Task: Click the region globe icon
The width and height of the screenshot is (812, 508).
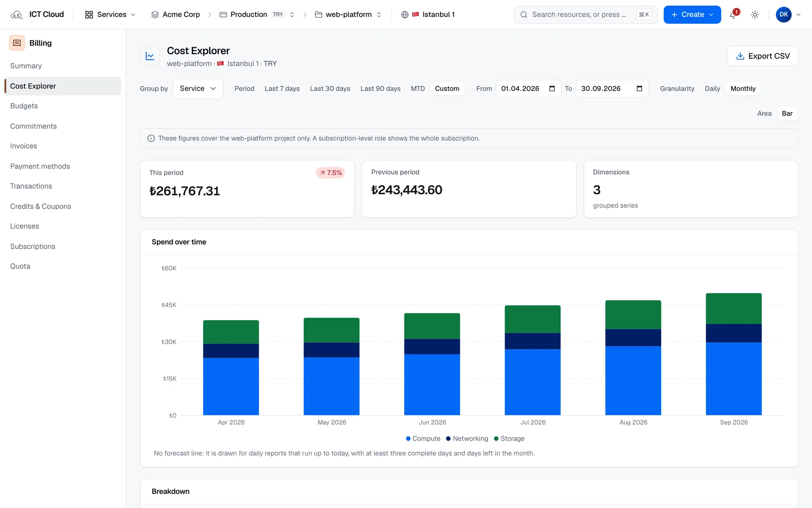Action: [405, 15]
